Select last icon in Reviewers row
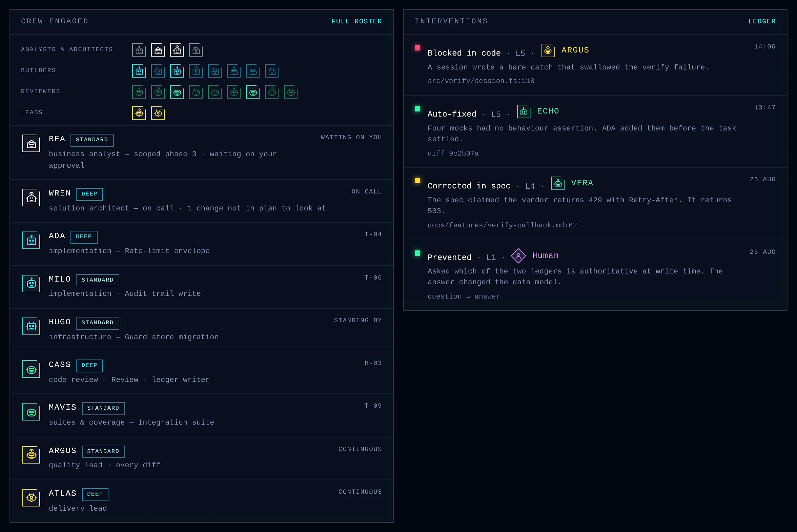Screen dimensions: 797x532 [291, 92]
